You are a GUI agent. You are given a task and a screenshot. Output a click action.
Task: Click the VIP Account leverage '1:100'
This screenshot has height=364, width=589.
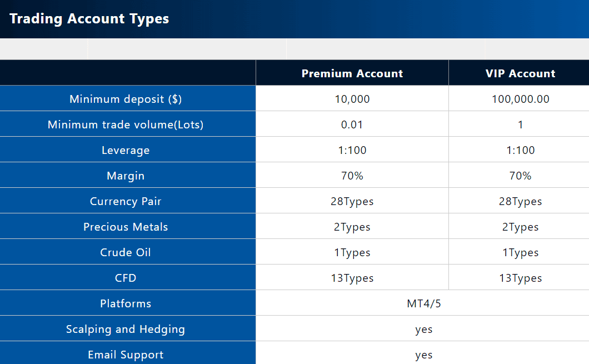[x=520, y=150]
